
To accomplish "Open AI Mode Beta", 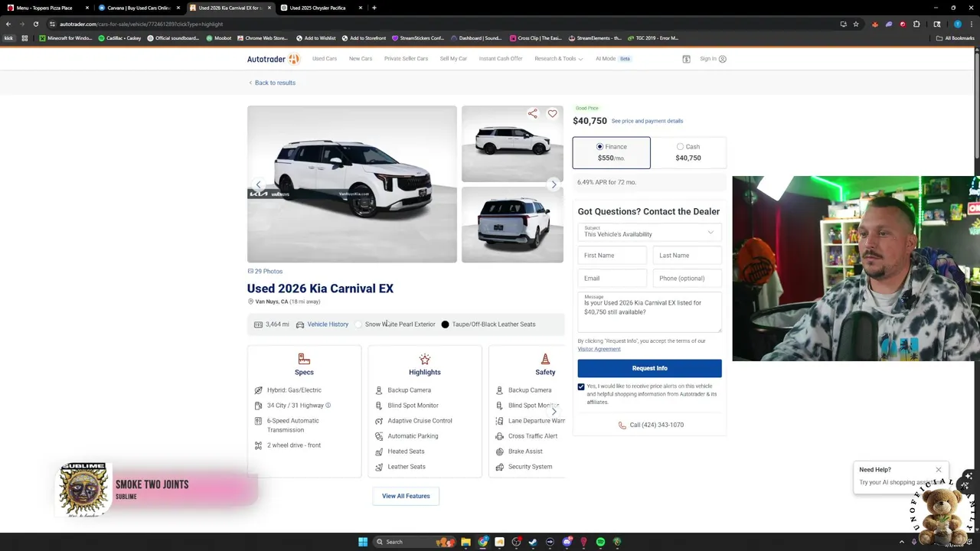I will coord(613,59).
